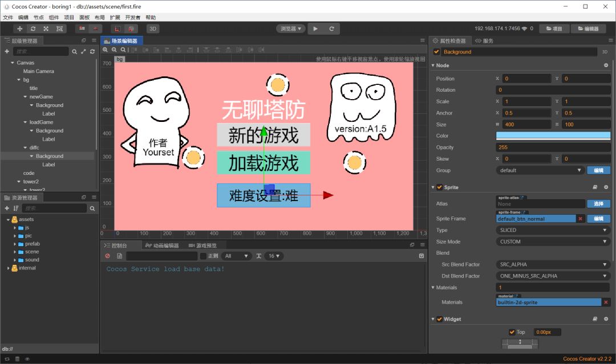Open the 浏览器 preview platform dropdown
The width and height of the screenshot is (616, 364).
(x=291, y=28)
